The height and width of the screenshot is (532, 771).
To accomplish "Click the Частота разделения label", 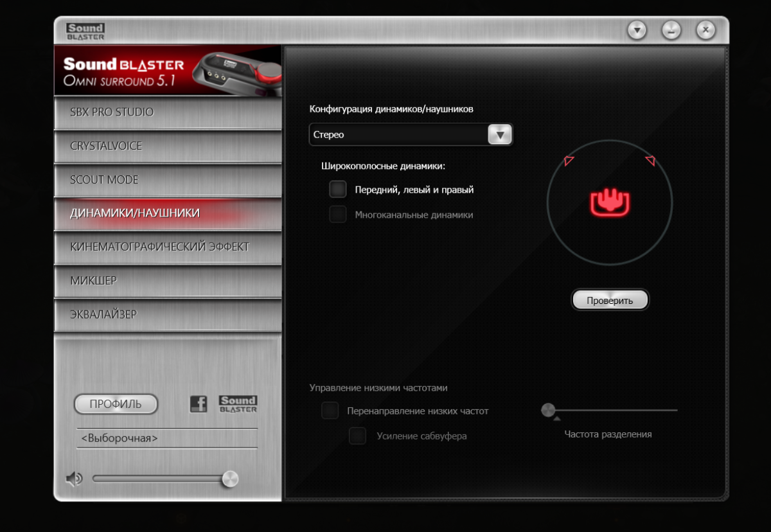I will pos(608,434).
